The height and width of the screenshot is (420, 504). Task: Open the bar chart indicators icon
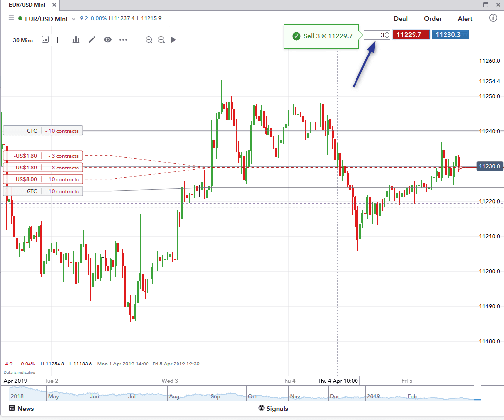[x=76, y=40]
